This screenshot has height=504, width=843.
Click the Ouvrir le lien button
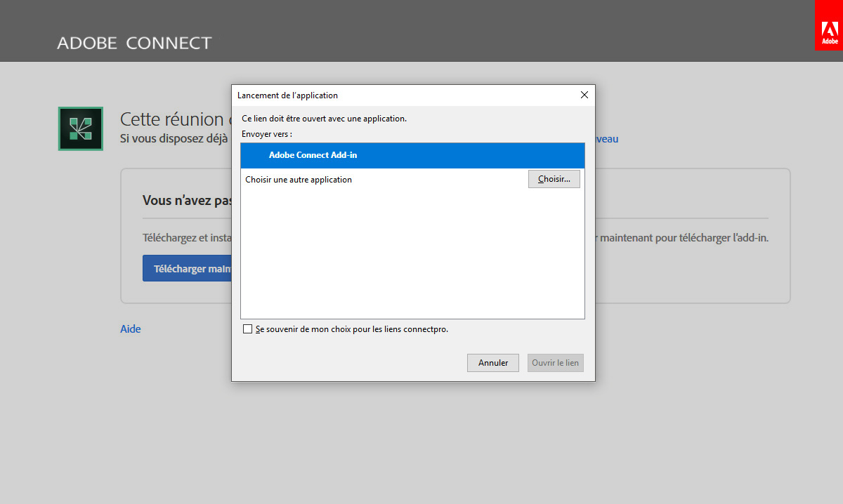pyautogui.click(x=555, y=362)
